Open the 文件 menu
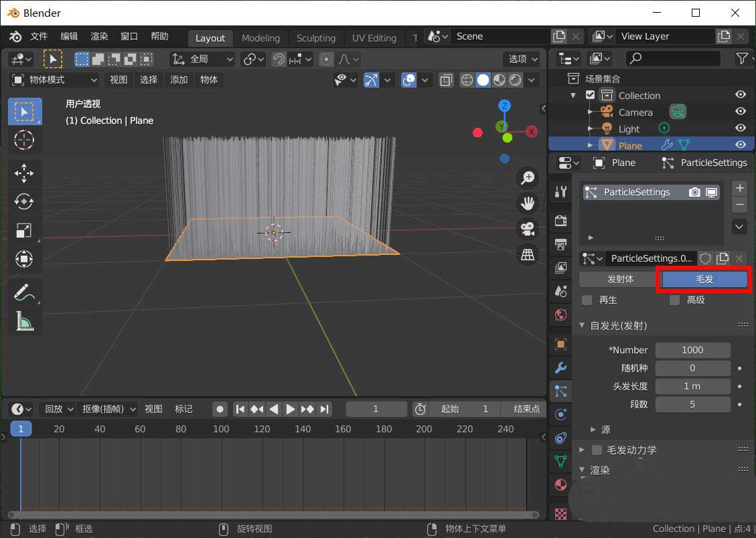 coord(39,36)
